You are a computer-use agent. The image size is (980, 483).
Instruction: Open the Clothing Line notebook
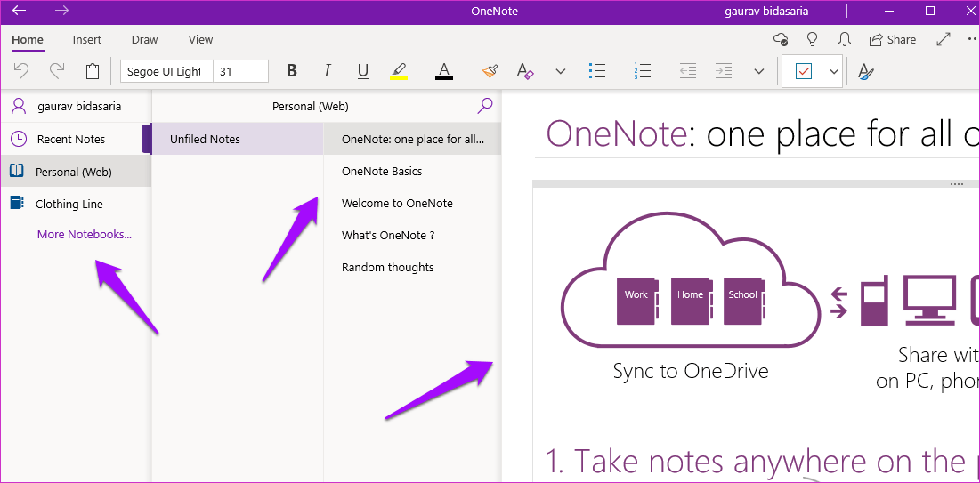76,204
